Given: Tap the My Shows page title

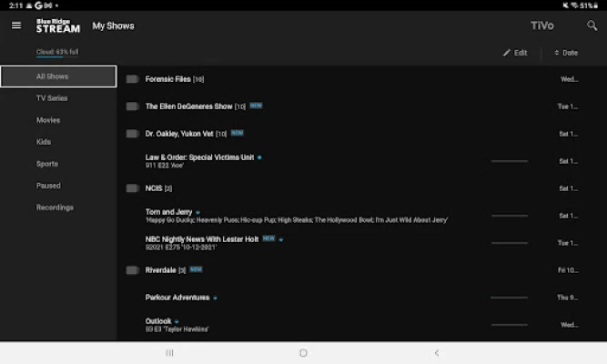Looking at the screenshot, I should coord(113,26).
